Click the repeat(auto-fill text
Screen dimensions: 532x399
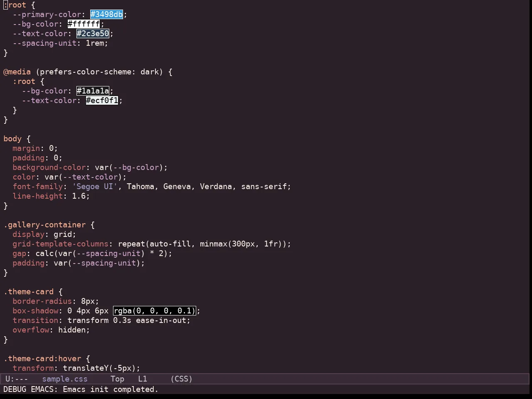pyautogui.click(x=154, y=244)
